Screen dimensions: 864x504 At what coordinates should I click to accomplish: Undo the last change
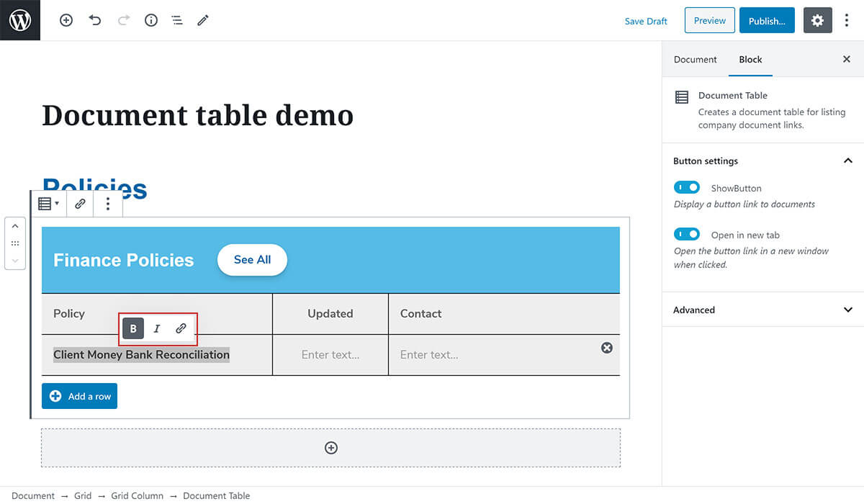pyautogui.click(x=95, y=21)
